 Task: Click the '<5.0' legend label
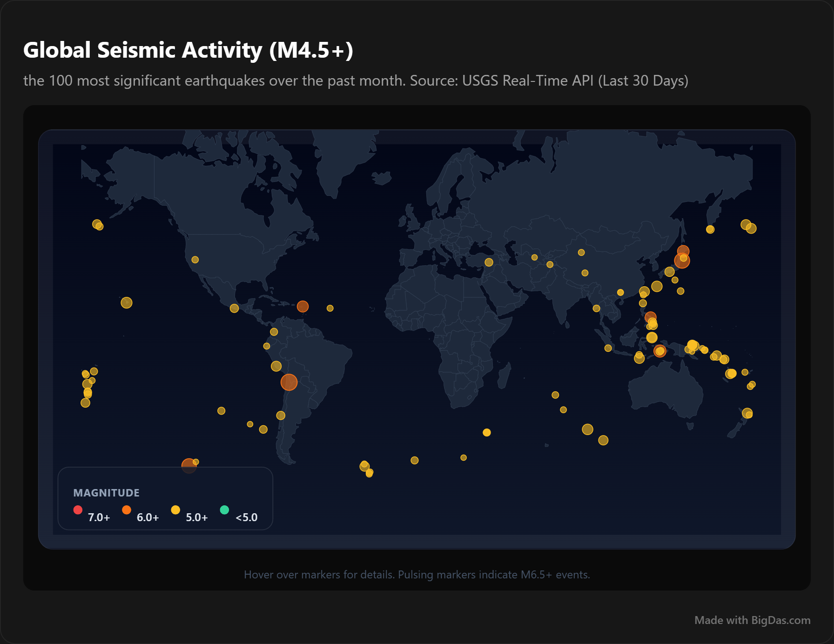tap(246, 517)
